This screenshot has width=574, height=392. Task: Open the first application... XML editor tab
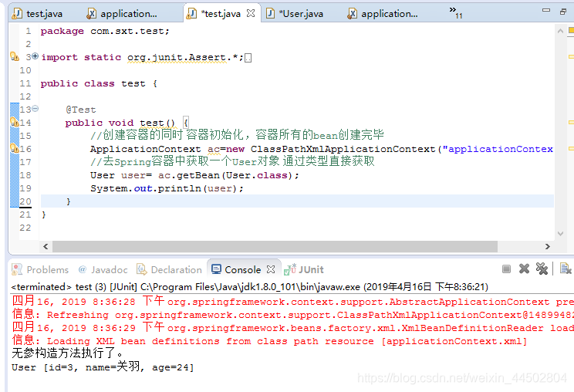pyautogui.click(x=122, y=14)
